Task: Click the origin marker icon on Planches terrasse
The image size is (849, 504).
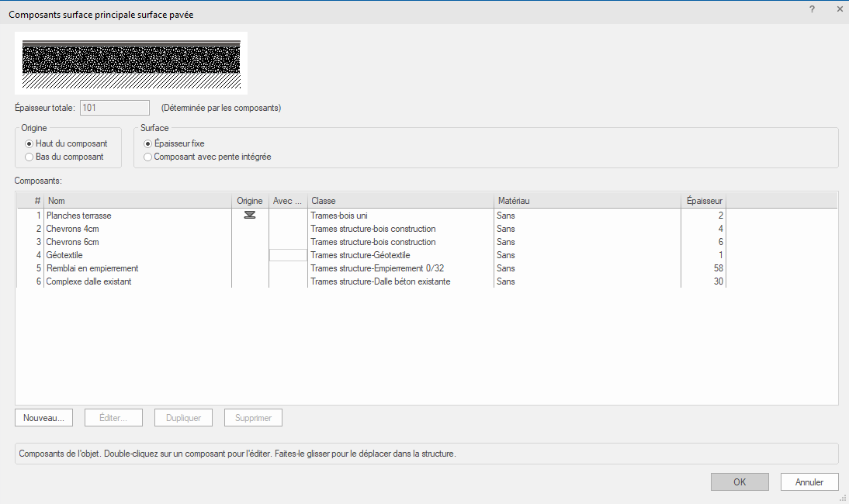Action: point(250,215)
